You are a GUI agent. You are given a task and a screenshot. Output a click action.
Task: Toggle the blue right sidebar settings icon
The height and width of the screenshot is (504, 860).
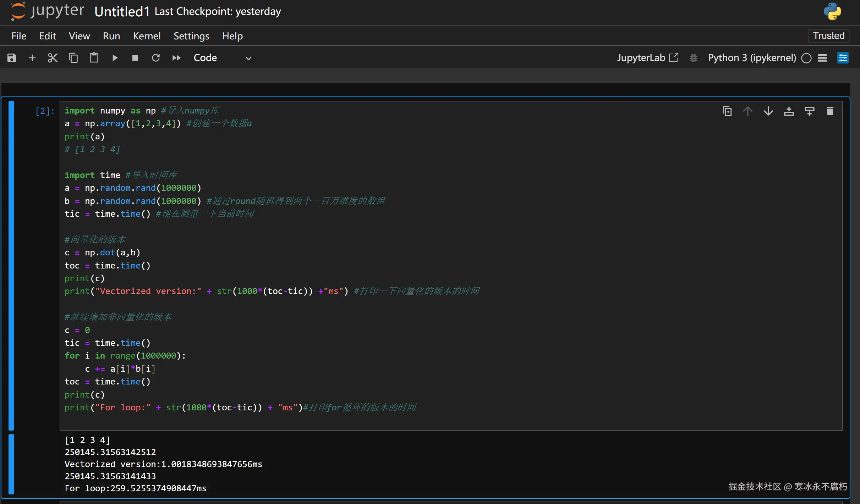pos(843,58)
